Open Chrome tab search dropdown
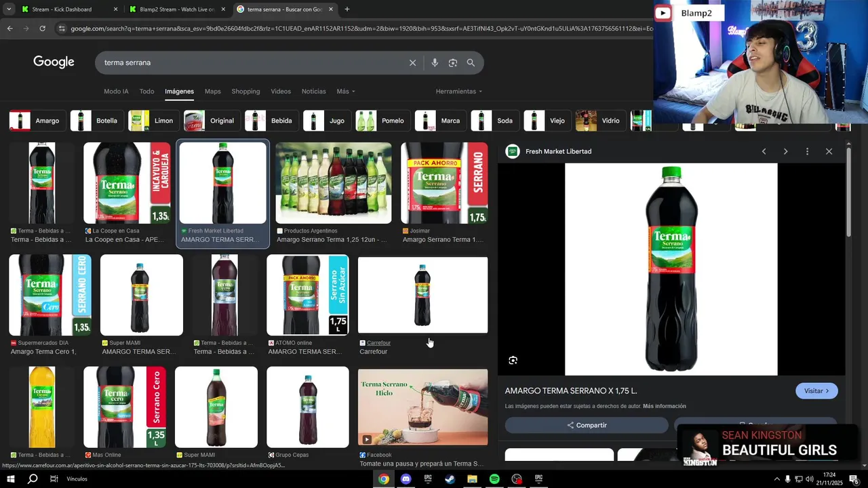The width and height of the screenshot is (868, 488). [9, 9]
